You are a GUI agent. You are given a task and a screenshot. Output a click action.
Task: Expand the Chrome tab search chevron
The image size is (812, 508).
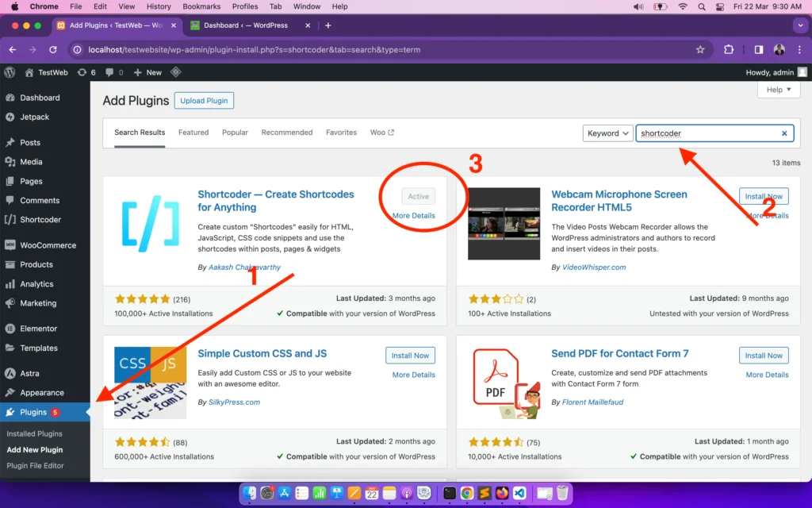tap(801, 25)
